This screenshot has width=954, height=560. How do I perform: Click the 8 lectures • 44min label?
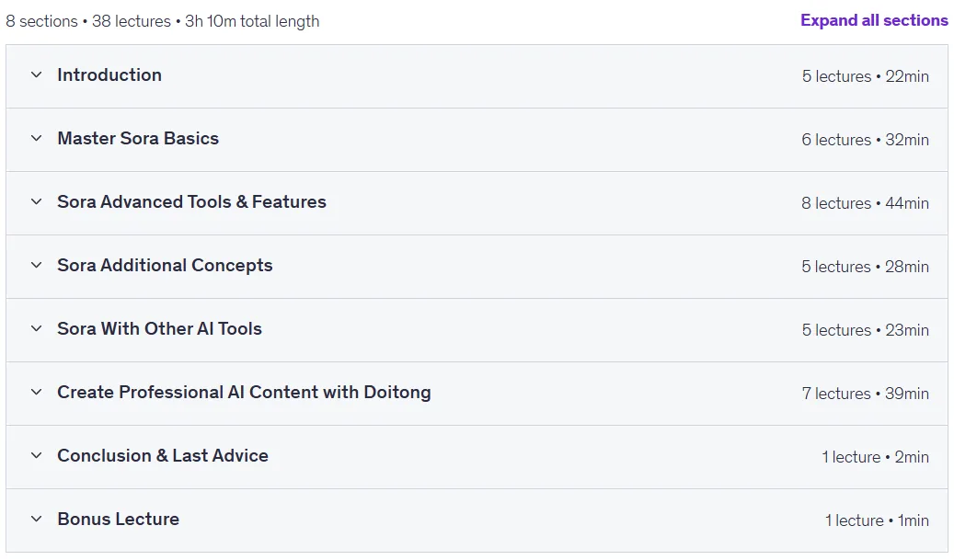(865, 203)
